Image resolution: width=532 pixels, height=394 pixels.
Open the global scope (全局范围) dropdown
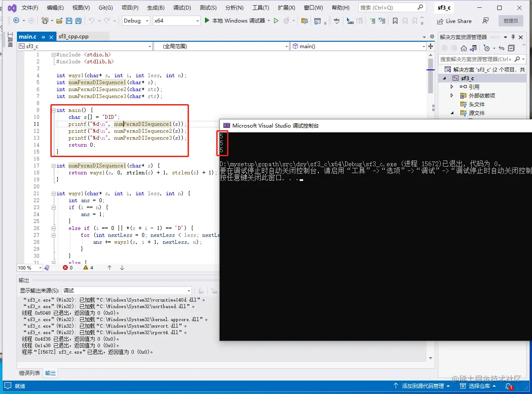(221, 46)
